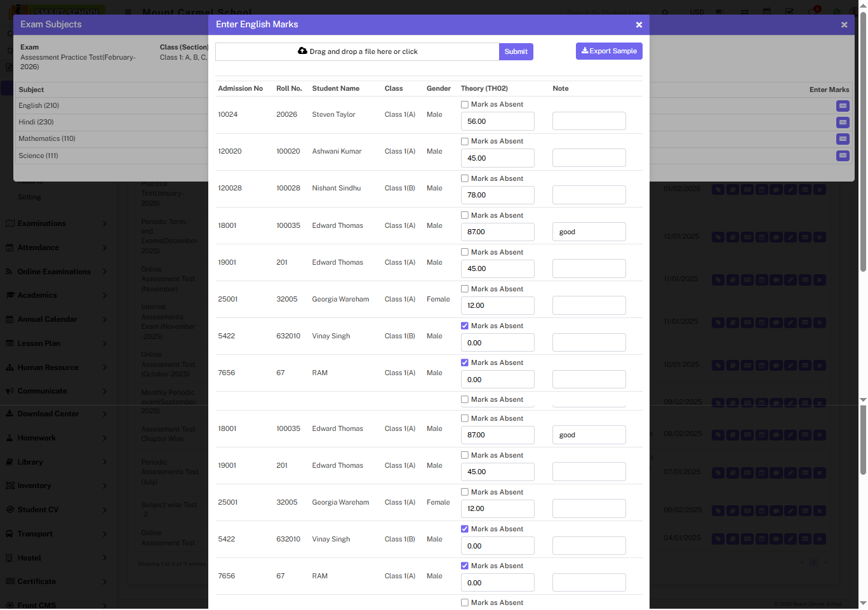
Task: Click the cloud upload icon in drop zone
Action: pyautogui.click(x=302, y=51)
